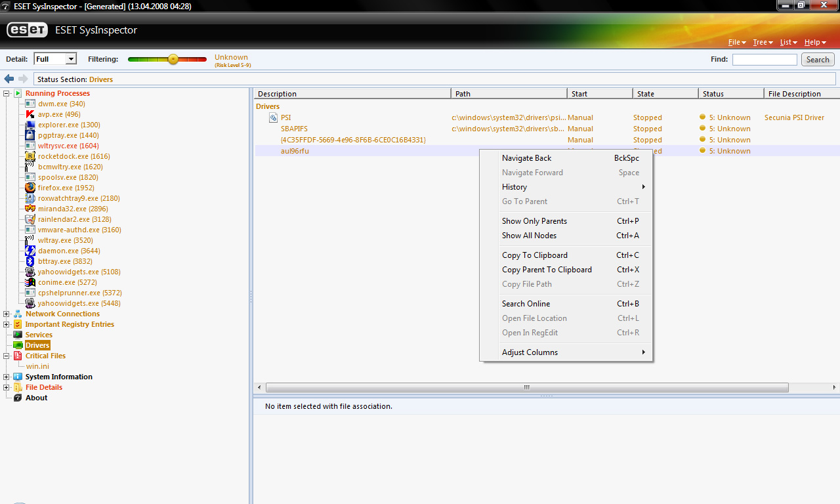Click the explorer.exe process icon
This screenshot has height=504, width=840.
point(30,125)
